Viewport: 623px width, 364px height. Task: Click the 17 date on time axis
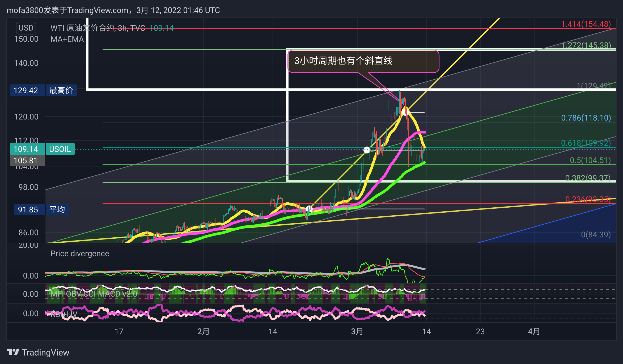tap(119, 332)
